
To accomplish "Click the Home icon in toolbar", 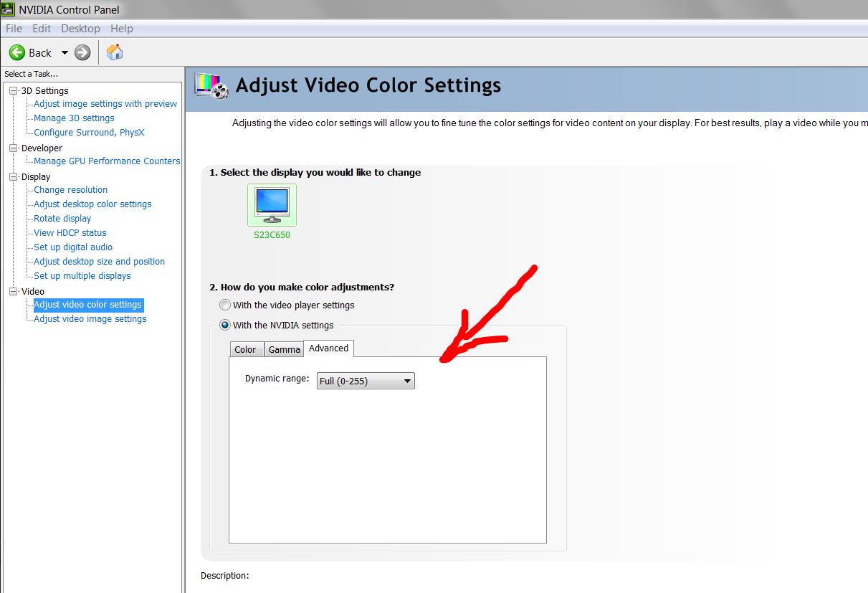I will coord(115,52).
